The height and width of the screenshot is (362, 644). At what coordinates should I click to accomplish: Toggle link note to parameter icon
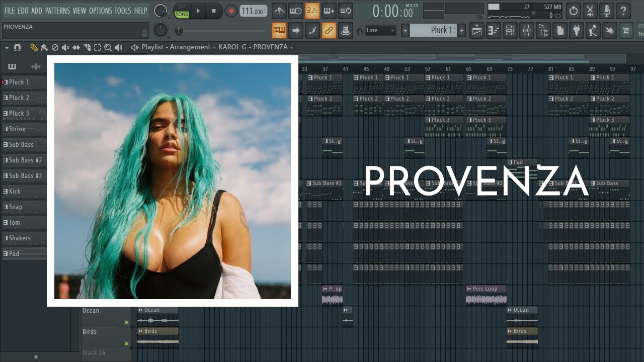(329, 30)
